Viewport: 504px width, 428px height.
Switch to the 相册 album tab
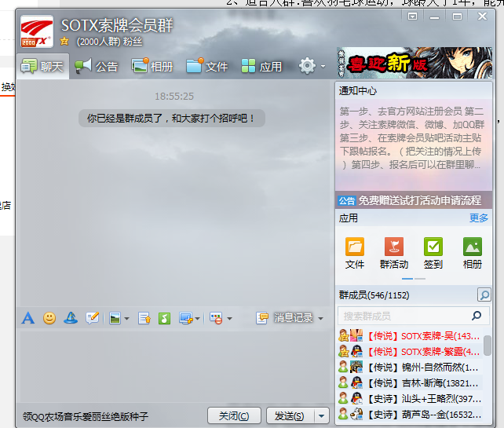[x=152, y=67]
